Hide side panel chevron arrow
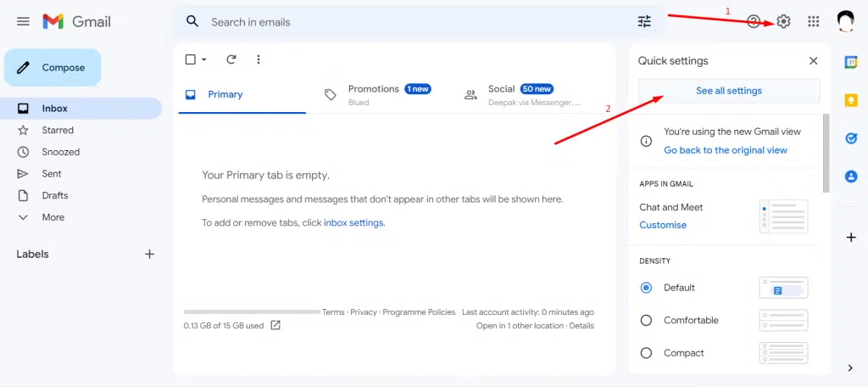Viewport: 868px width, 387px height. click(x=851, y=368)
